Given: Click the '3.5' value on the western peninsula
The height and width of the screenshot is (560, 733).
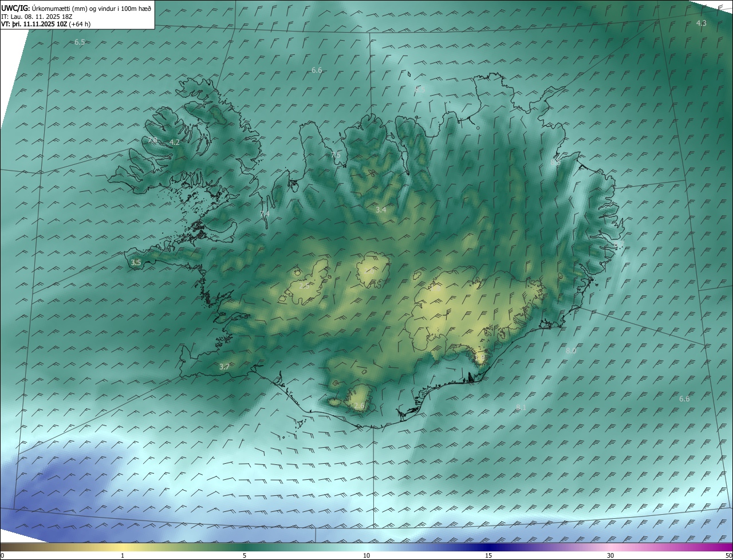Looking at the screenshot, I should tap(136, 262).
